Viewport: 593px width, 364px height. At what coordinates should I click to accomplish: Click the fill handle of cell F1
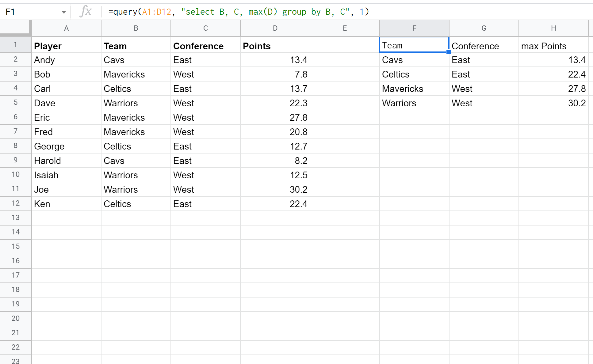tap(449, 52)
